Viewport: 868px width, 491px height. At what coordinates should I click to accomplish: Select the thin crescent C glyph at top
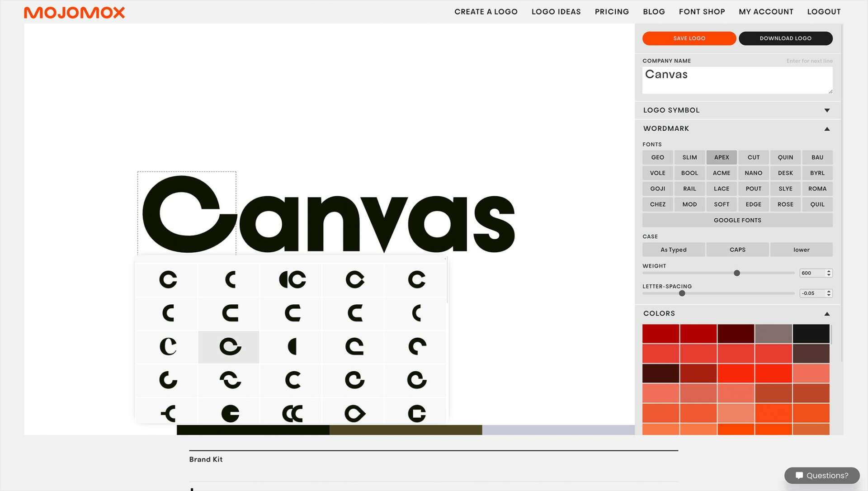pos(230,279)
